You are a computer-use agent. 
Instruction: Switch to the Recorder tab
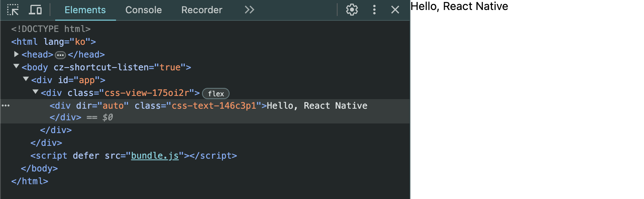click(x=202, y=10)
